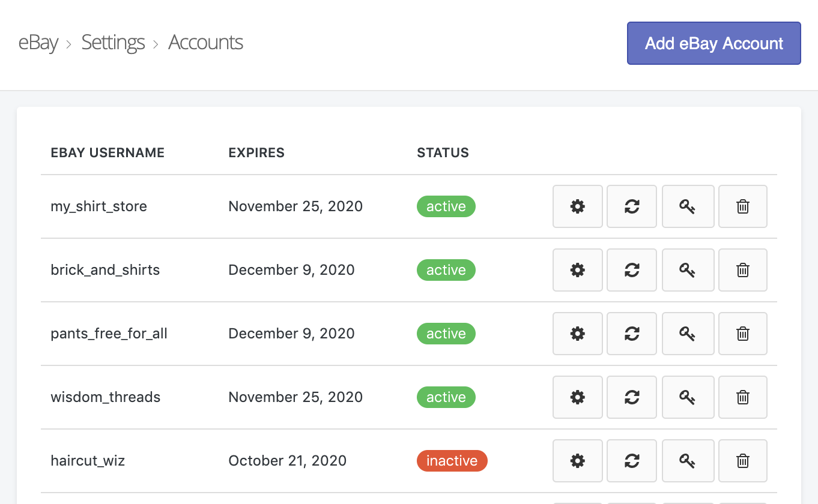Open settings gear for my_shirt_store
818x504 pixels.
click(577, 206)
